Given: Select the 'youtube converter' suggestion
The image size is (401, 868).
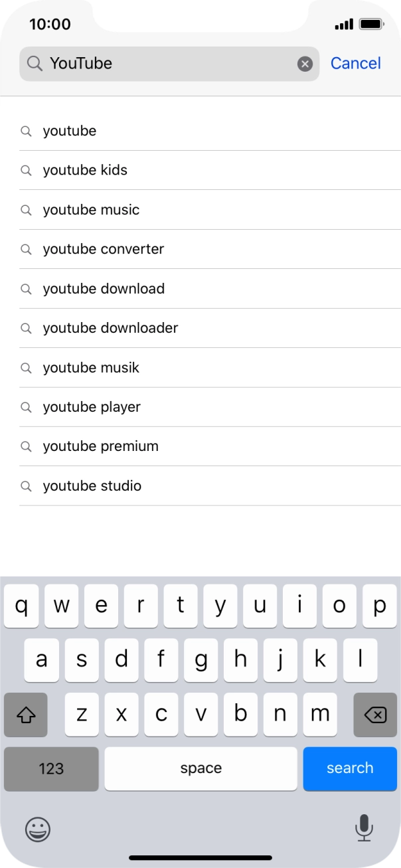Looking at the screenshot, I should (x=103, y=249).
